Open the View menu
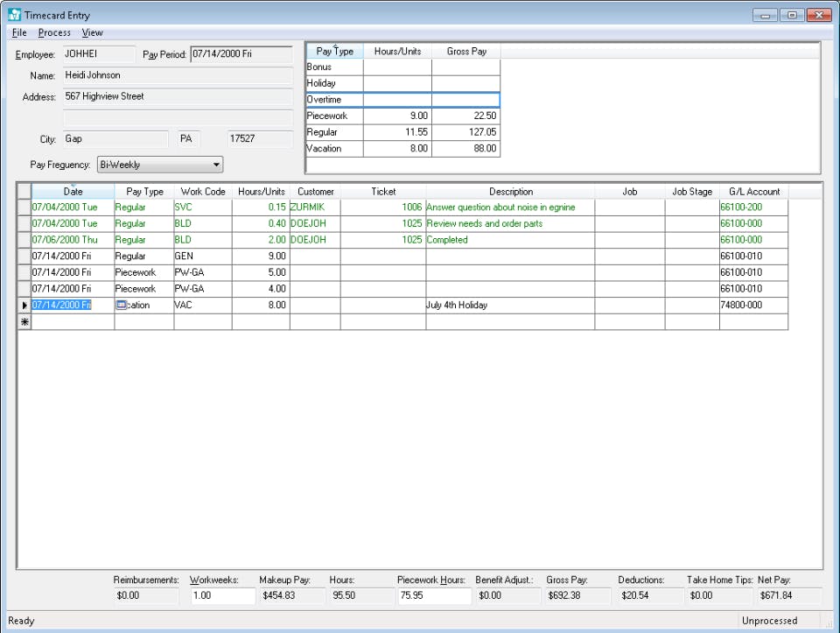This screenshot has width=840, height=633. pos(92,32)
